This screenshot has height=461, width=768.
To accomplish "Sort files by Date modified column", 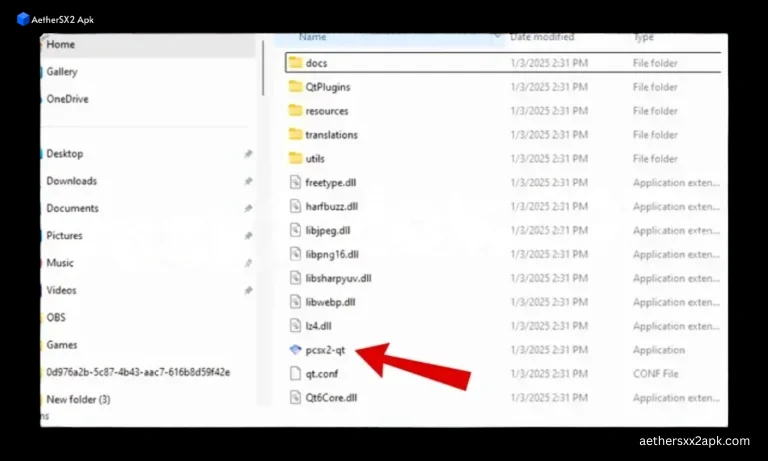I will (x=542, y=37).
